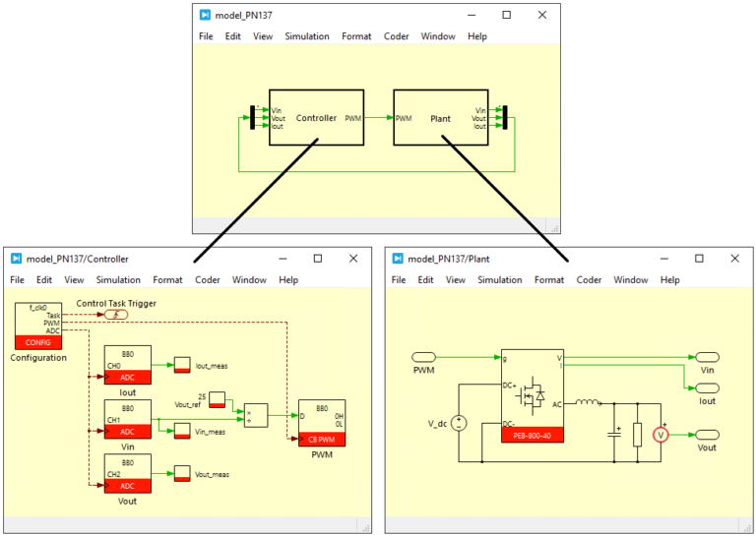
Task: Click the V_dc label in Plant window
Action: click(437, 424)
